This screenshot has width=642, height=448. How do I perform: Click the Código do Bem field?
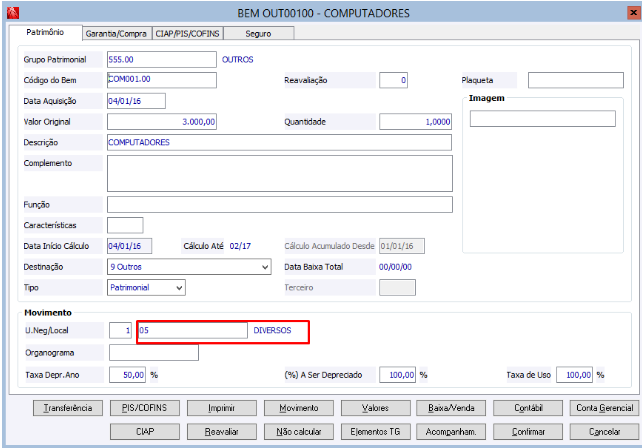tap(162, 80)
